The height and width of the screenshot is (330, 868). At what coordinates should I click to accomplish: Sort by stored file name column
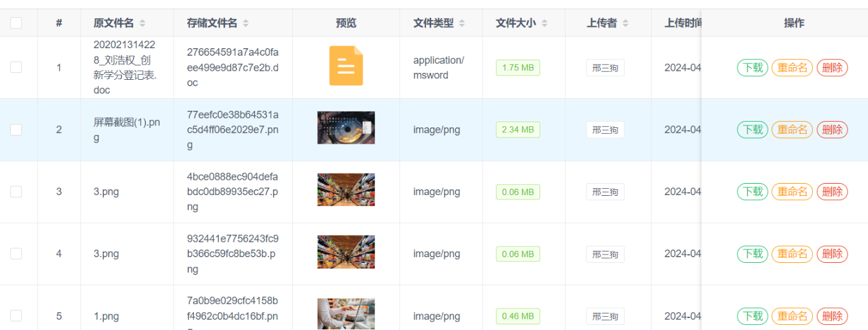245,23
